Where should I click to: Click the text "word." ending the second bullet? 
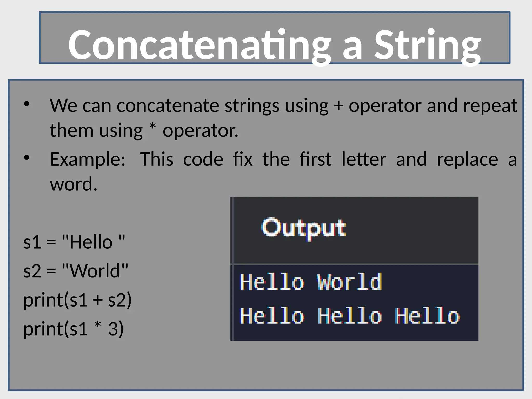(74, 184)
